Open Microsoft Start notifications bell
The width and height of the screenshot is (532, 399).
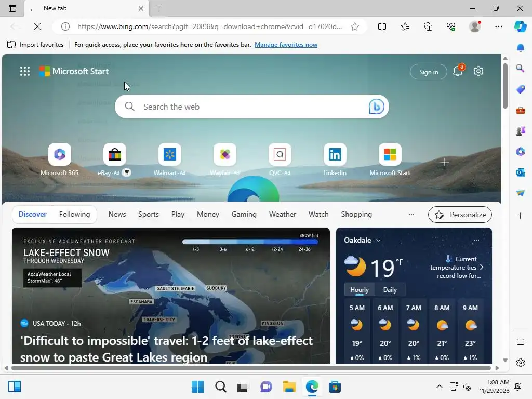tap(458, 71)
